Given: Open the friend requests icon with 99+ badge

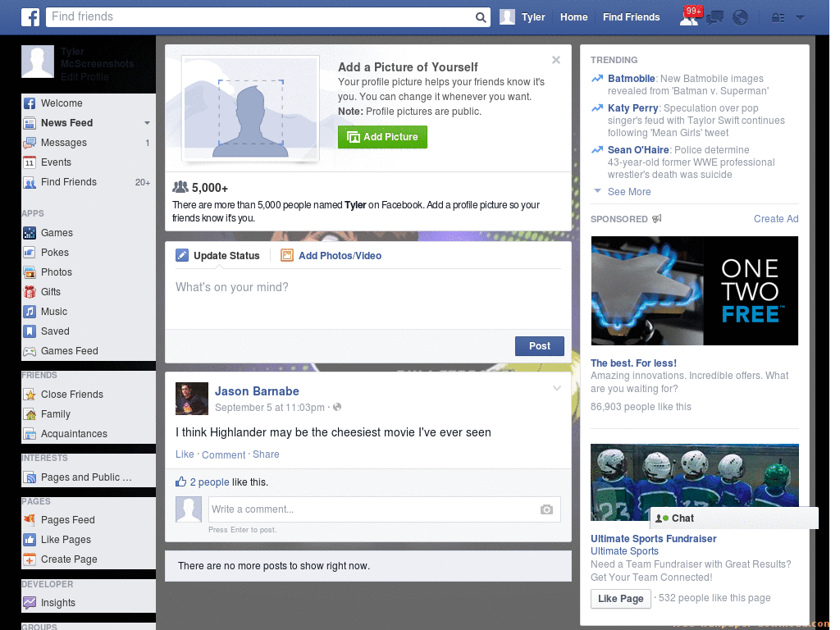Looking at the screenshot, I should 690,16.
